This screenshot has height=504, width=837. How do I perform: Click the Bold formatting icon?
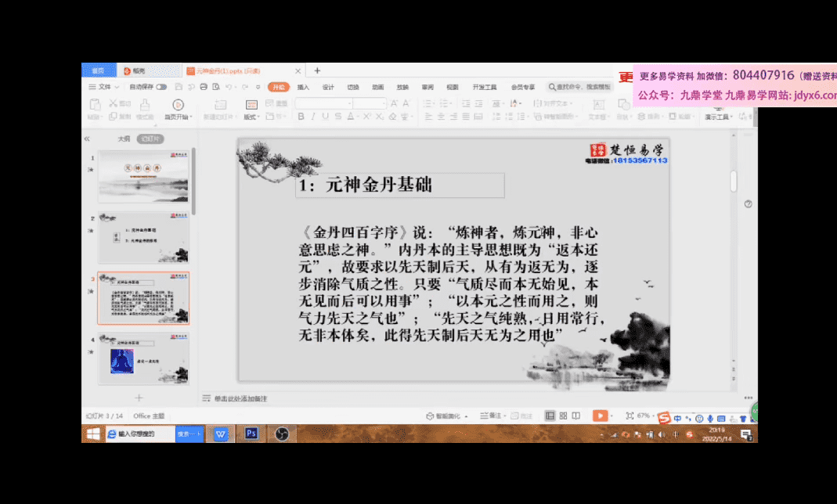[301, 117]
